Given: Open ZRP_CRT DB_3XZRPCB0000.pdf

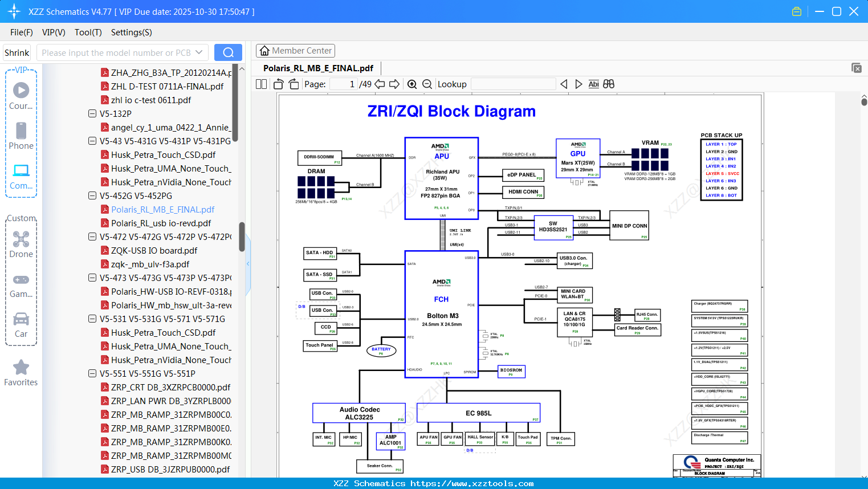Looking at the screenshot, I should pyautogui.click(x=171, y=387).
